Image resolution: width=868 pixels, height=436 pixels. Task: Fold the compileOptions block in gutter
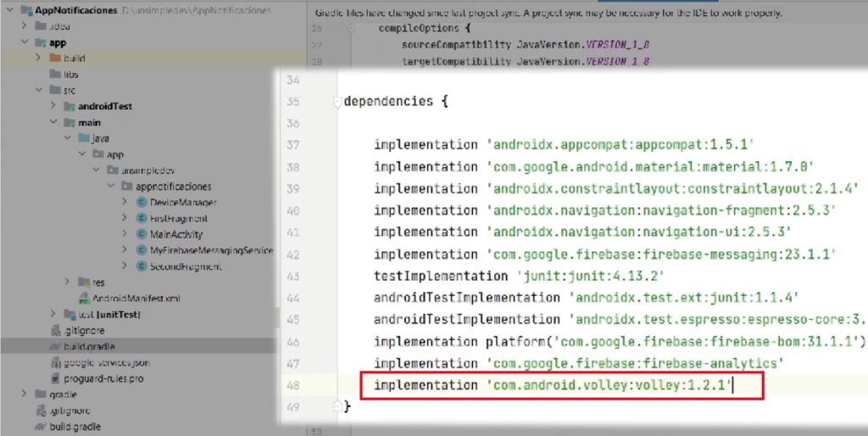(350, 28)
